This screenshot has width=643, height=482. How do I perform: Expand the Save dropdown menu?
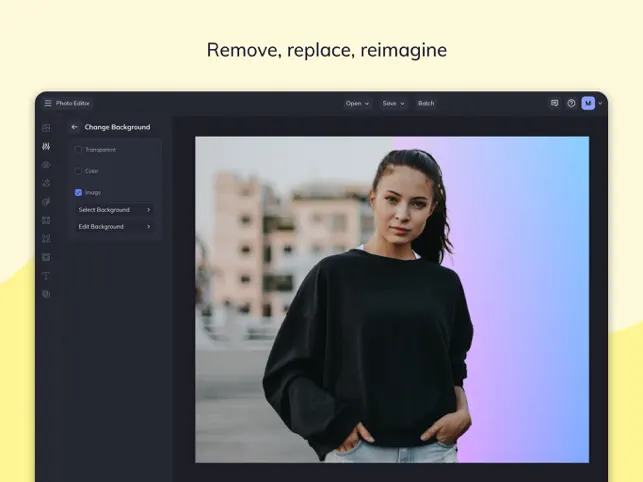tap(393, 103)
